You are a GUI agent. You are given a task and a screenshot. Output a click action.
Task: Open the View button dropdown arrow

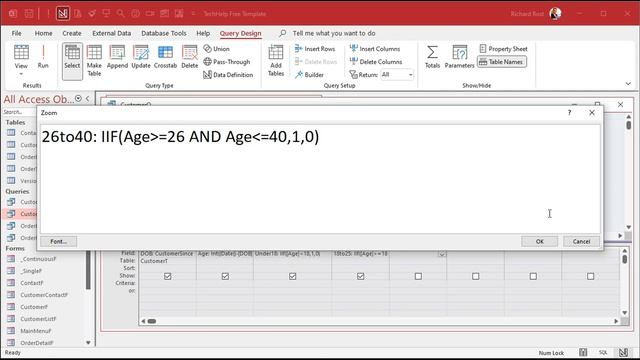(21, 74)
